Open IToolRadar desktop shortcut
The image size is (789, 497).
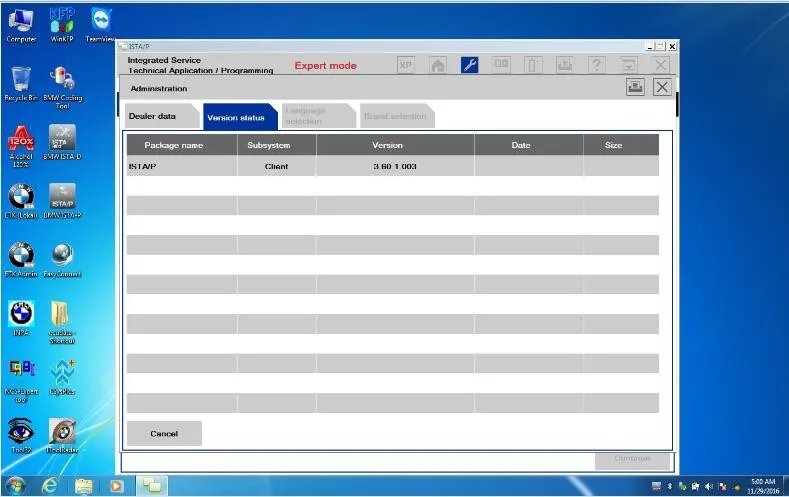coord(62,436)
